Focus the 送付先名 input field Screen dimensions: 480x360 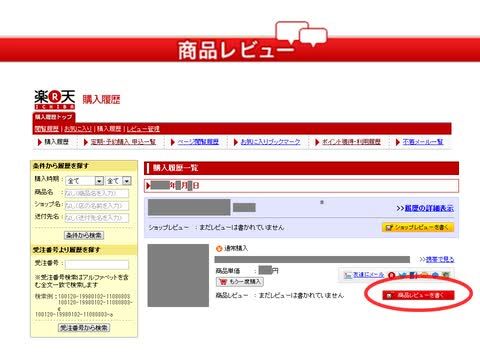(97, 218)
